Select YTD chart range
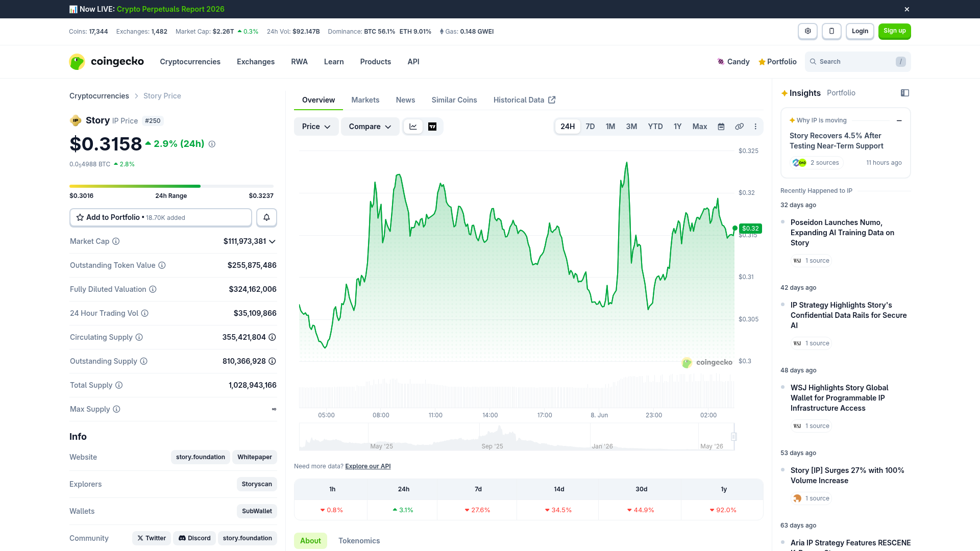 [655, 127]
